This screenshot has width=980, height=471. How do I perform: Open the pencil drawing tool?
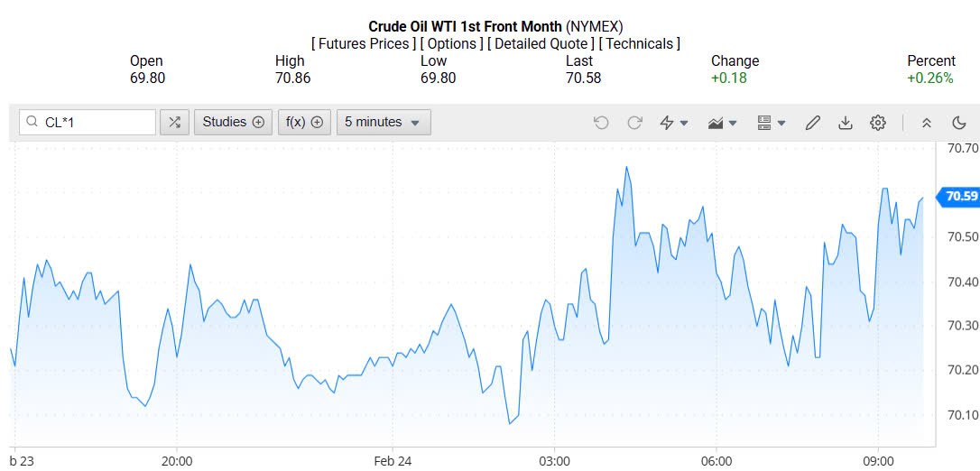[813, 123]
